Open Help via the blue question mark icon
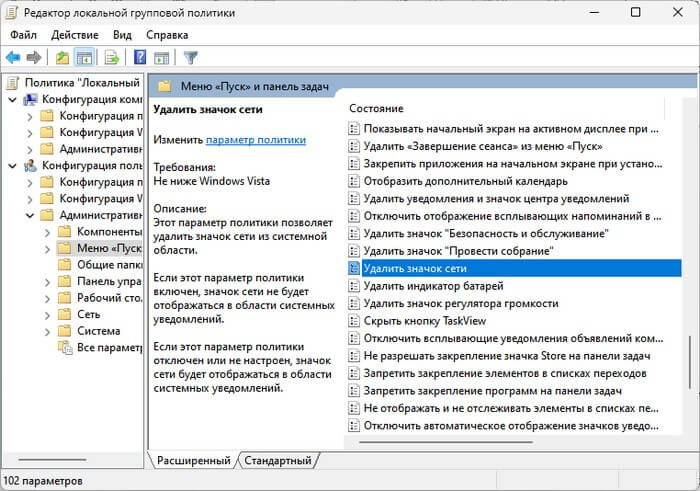The height and width of the screenshot is (491, 700). click(x=140, y=57)
